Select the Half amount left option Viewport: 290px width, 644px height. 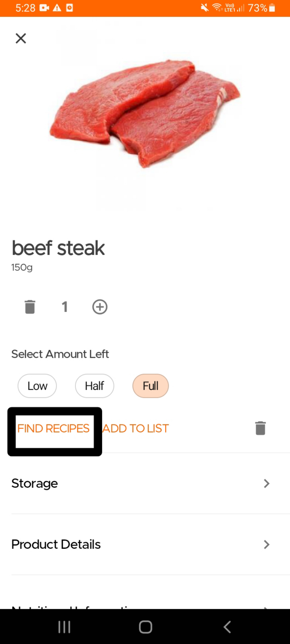tap(94, 386)
